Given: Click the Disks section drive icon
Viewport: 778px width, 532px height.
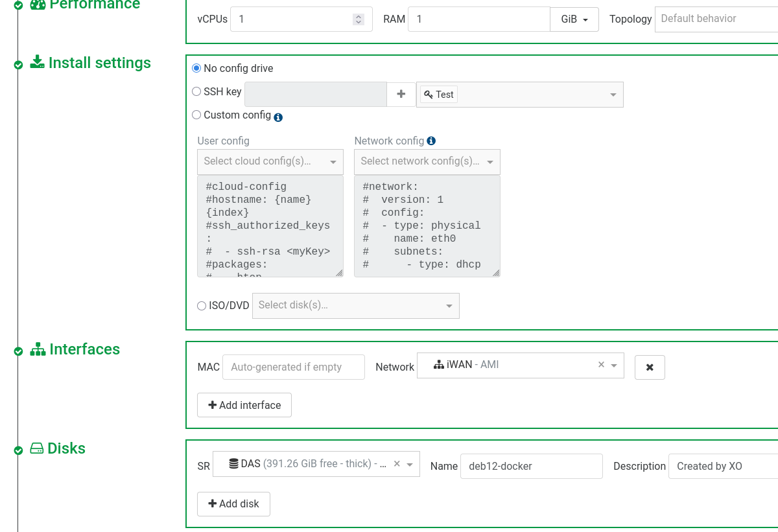Looking at the screenshot, I should tap(37, 448).
